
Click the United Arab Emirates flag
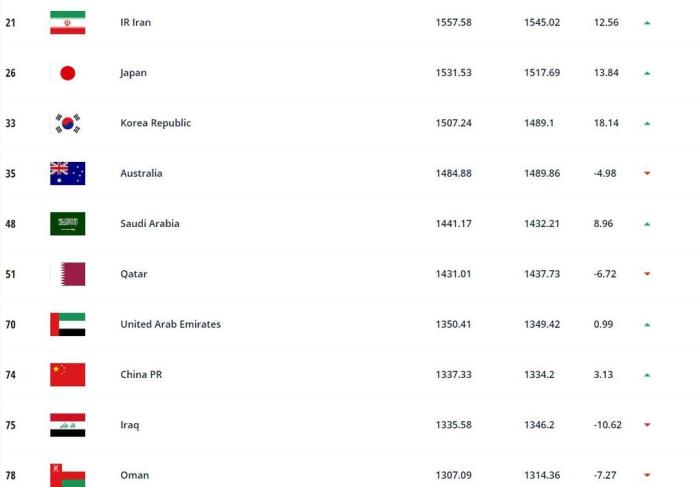pos(67,324)
